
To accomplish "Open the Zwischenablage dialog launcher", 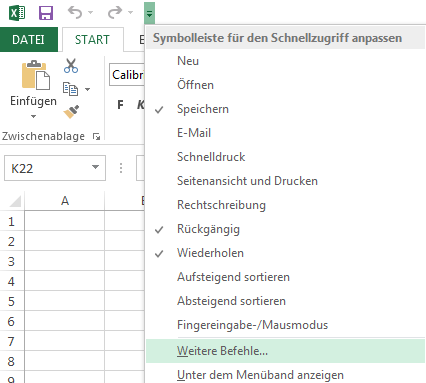I will [x=96, y=136].
